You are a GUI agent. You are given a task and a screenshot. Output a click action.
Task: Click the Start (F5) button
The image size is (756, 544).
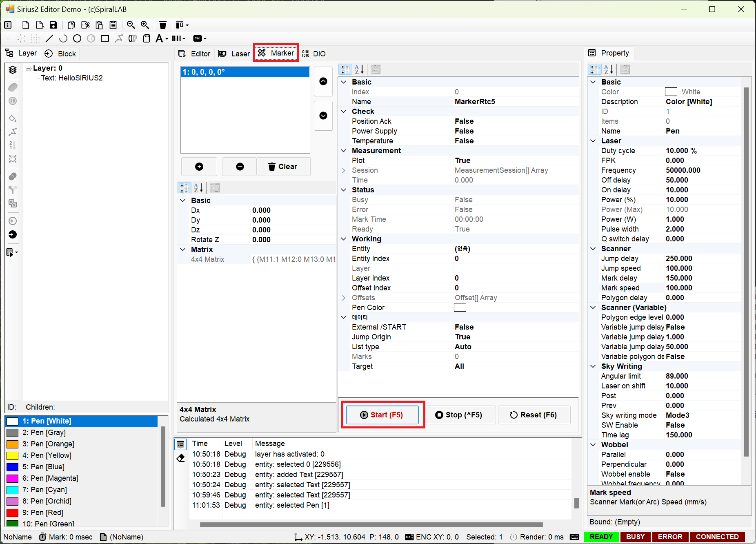pos(382,415)
